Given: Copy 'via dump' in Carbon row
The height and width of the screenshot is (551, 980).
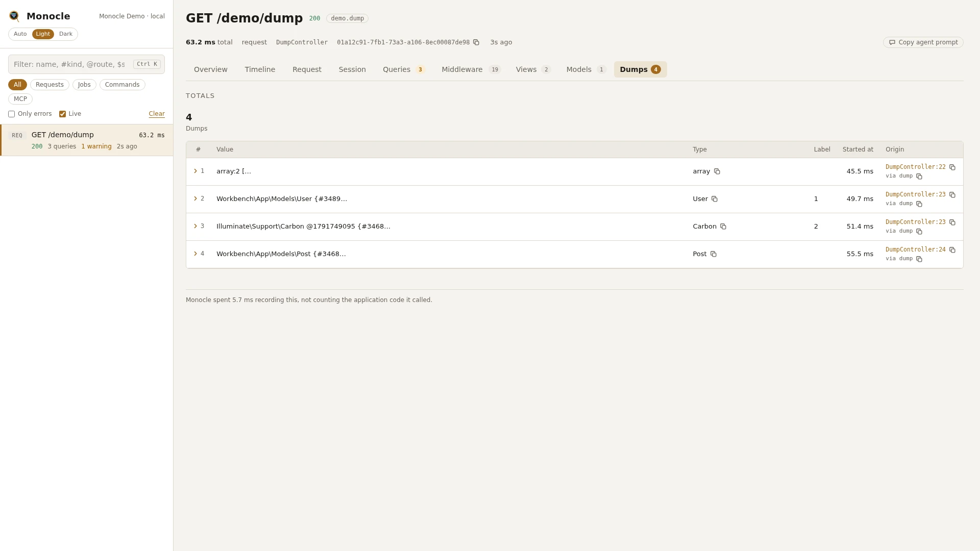Looking at the screenshot, I should (919, 232).
